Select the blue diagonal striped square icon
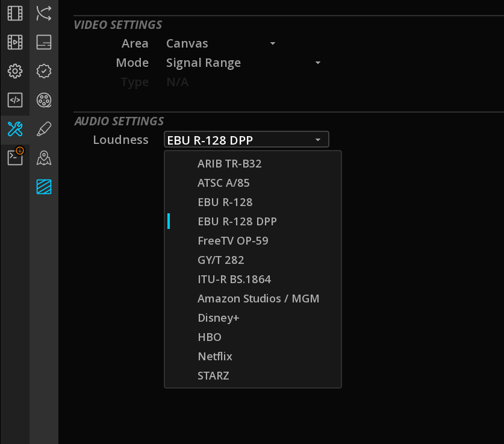 [x=44, y=187]
